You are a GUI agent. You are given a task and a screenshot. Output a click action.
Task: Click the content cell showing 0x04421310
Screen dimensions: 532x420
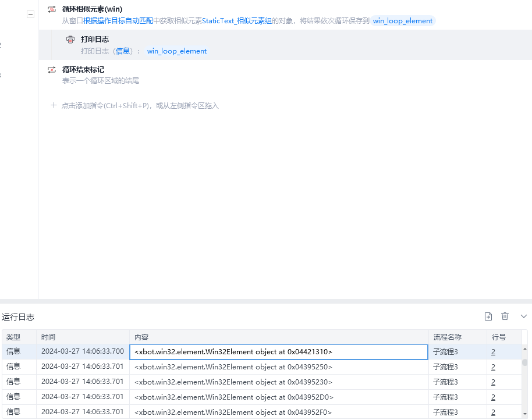coord(279,352)
